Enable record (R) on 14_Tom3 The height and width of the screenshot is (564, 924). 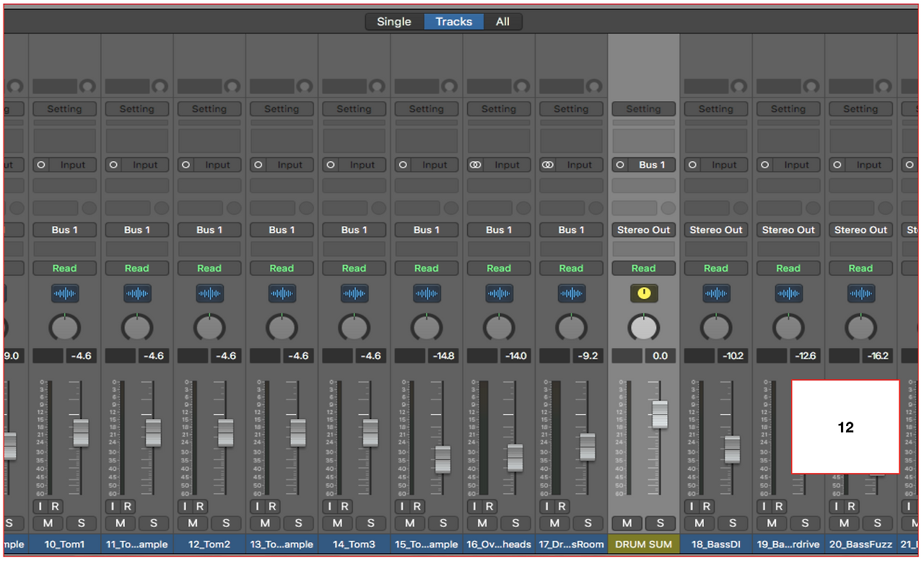click(344, 506)
